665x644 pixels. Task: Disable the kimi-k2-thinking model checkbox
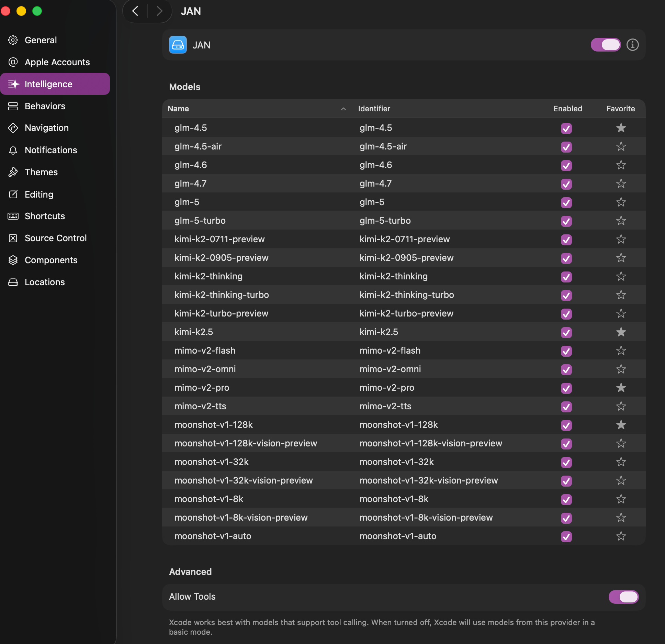pyautogui.click(x=566, y=277)
